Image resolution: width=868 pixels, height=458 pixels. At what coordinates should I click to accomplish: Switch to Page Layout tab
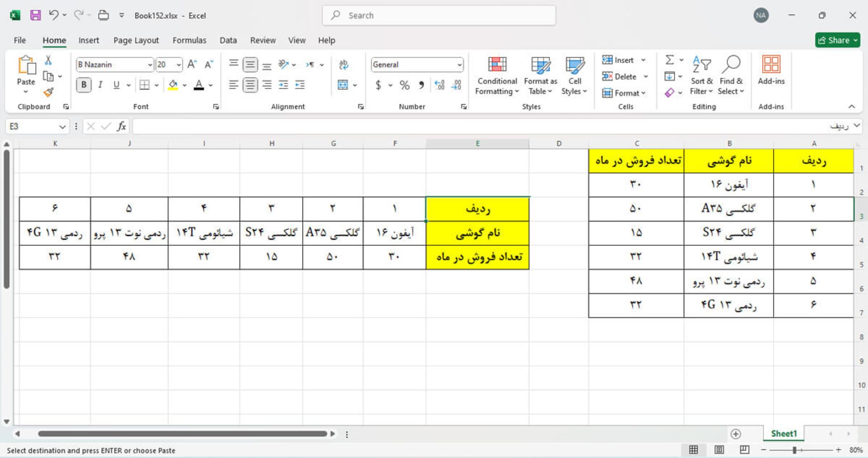(x=136, y=40)
